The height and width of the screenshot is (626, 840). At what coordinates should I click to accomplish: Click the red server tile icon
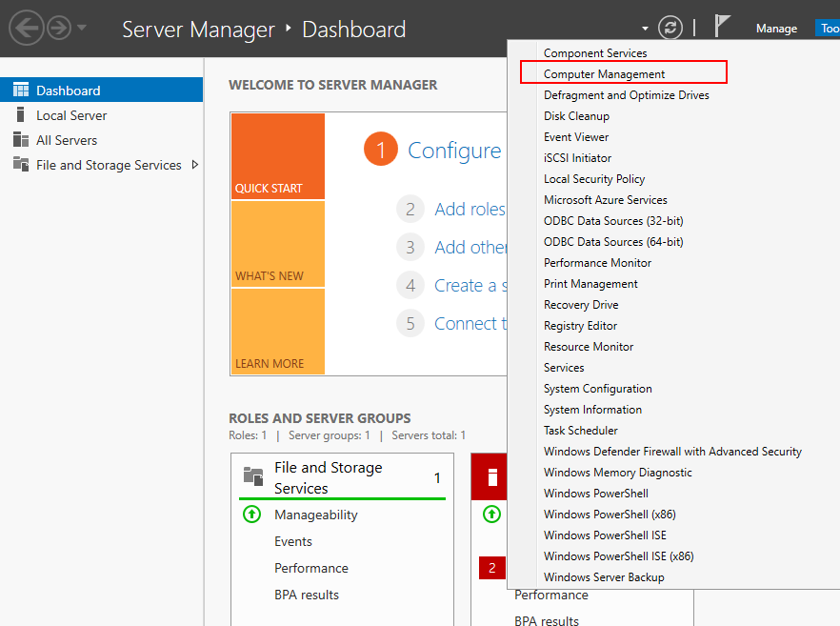click(492, 477)
